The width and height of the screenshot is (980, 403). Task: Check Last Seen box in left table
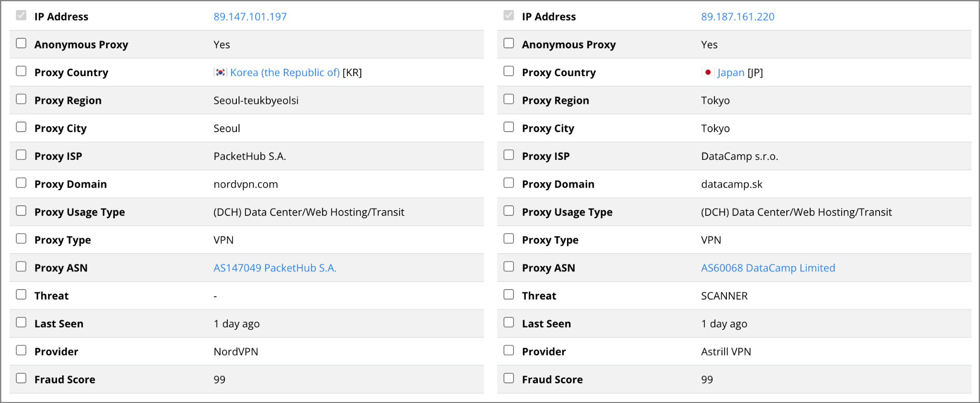point(21,322)
